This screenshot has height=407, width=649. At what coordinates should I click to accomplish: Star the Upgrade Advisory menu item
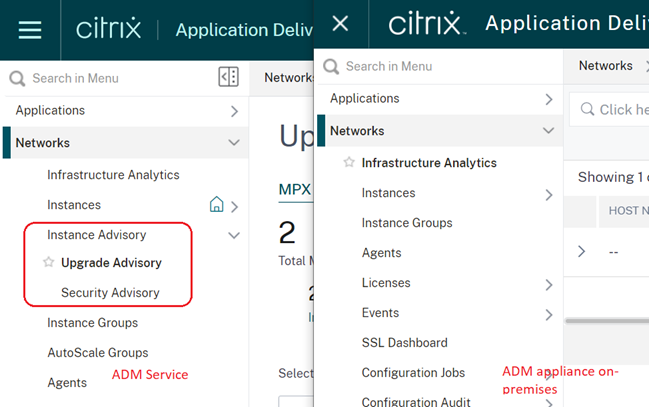pyautogui.click(x=49, y=262)
